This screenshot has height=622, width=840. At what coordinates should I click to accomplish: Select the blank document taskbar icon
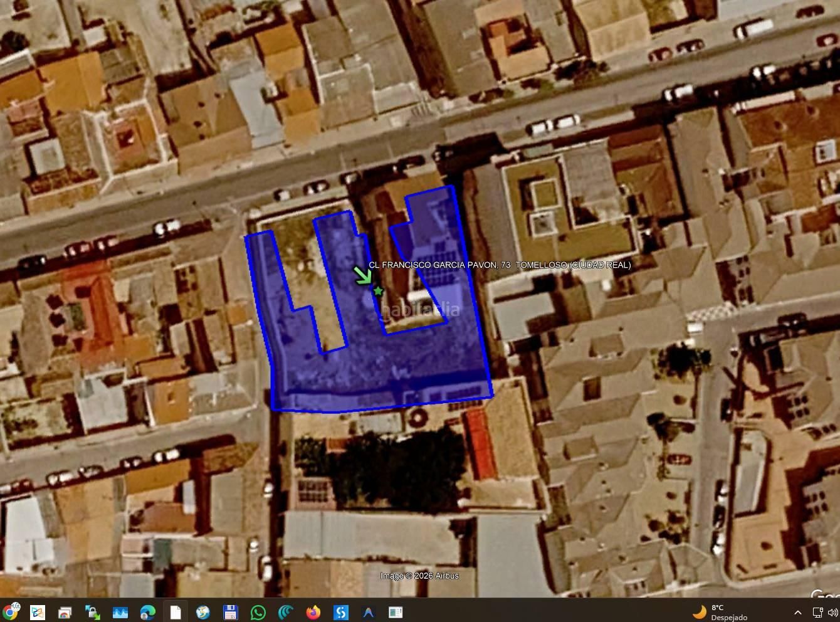coord(176,612)
